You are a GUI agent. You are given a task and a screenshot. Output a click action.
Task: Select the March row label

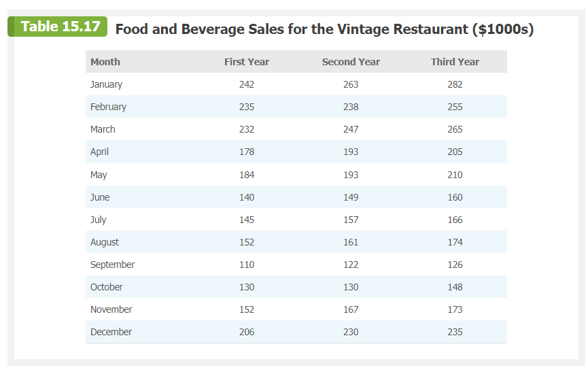coord(103,129)
